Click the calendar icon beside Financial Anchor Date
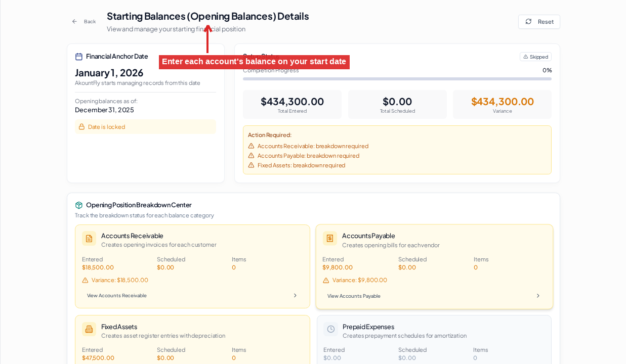Viewport: 626px width, 364px height. [x=79, y=57]
